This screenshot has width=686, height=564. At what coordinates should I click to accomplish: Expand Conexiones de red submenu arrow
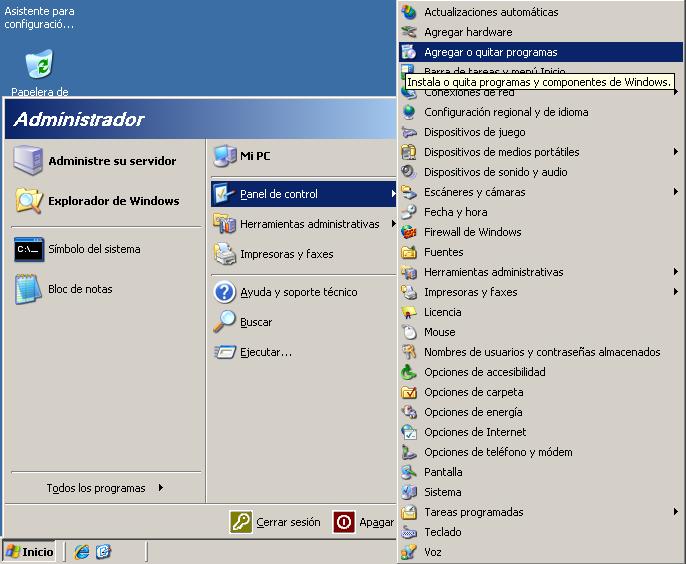[x=676, y=92]
